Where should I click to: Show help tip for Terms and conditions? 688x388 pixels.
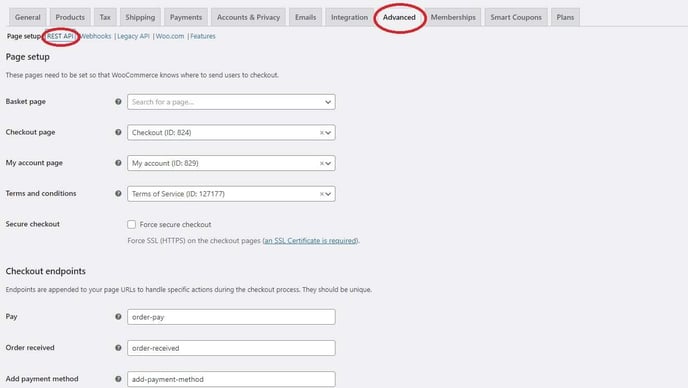click(118, 193)
